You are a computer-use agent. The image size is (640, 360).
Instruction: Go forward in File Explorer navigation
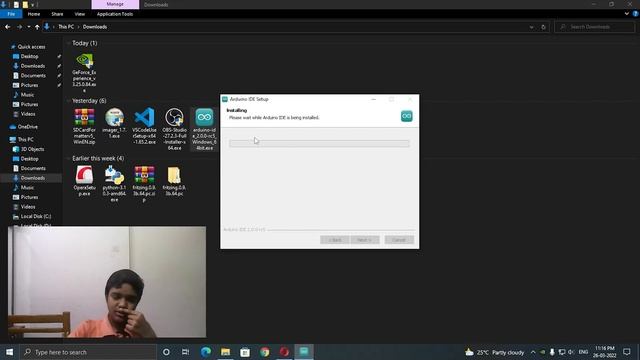pyautogui.click(x=19, y=27)
